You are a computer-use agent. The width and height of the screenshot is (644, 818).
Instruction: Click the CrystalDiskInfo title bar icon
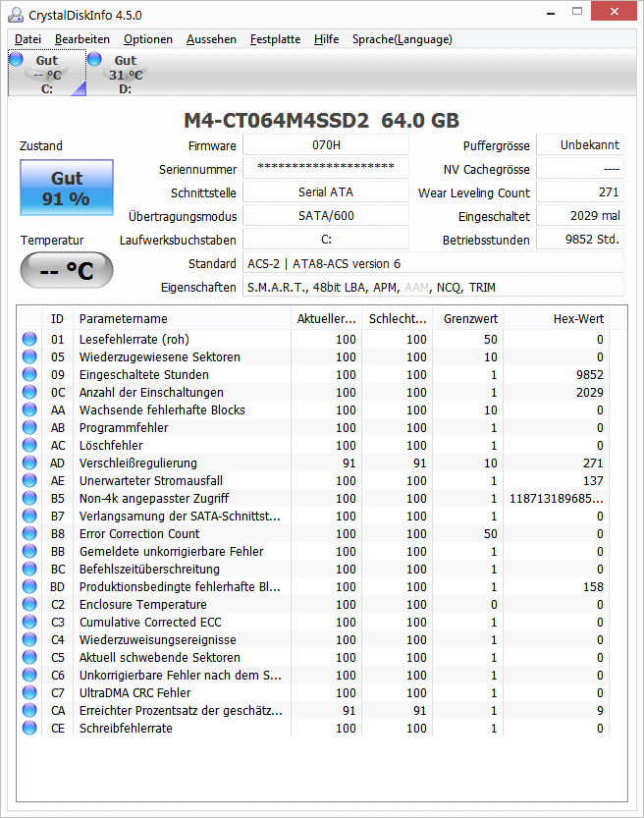click(16, 15)
